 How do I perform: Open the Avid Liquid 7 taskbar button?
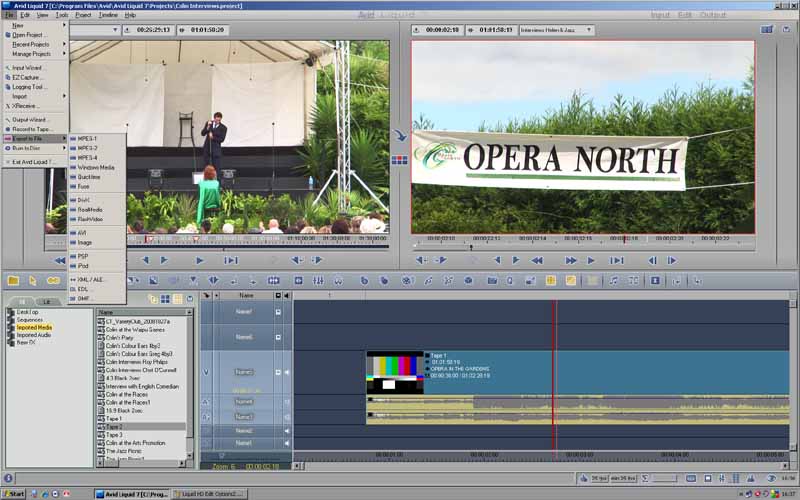[132, 494]
